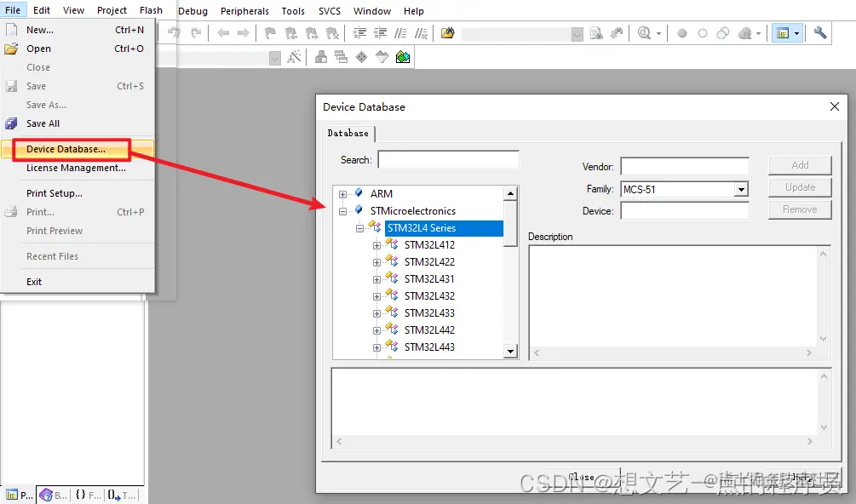Expand the ARM tree node
The height and width of the screenshot is (504, 856).
click(x=343, y=194)
